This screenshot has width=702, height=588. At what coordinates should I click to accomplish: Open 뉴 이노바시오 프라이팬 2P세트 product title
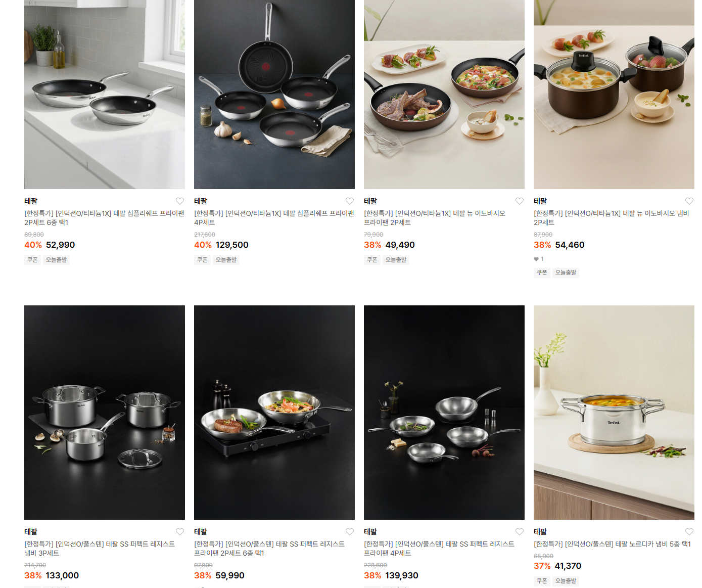click(x=435, y=218)
